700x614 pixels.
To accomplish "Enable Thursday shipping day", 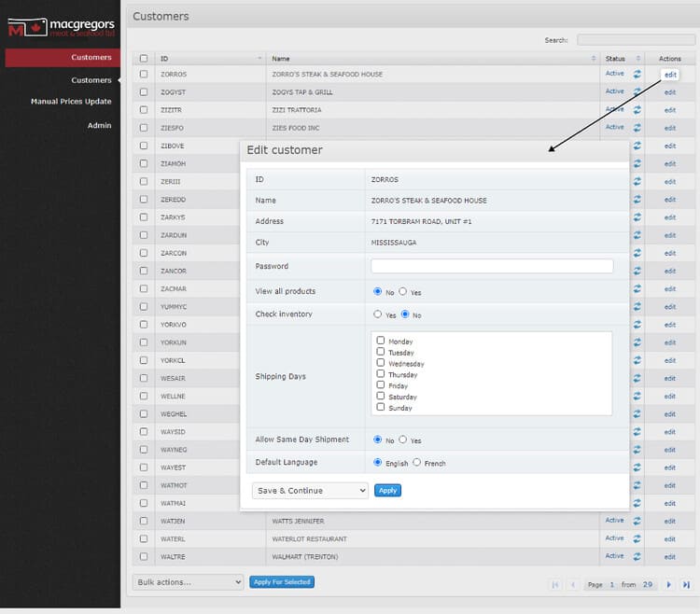I will 381,373.
